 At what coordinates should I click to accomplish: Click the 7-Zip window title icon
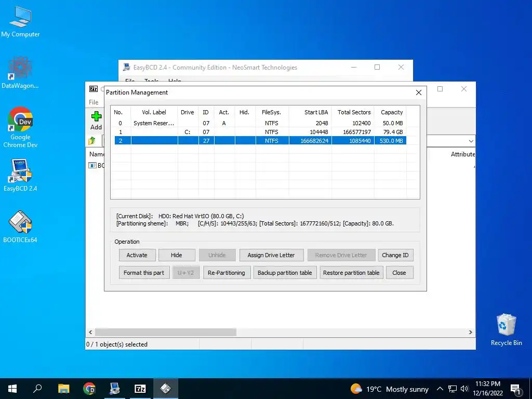[x=94, y=89]
